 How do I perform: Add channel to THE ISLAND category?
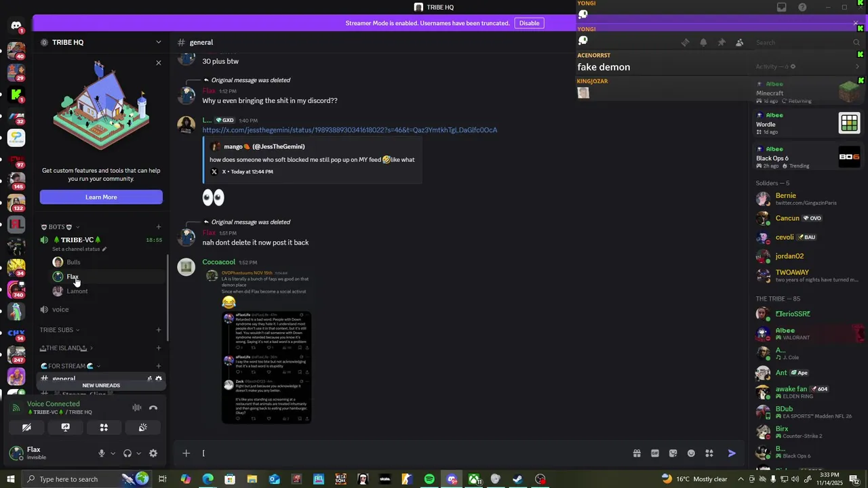(159, 348)
